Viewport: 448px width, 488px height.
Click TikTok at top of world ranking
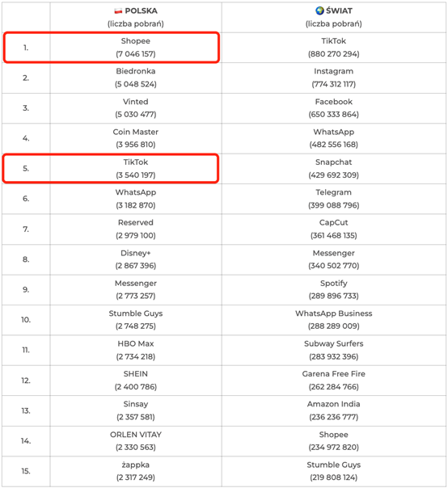click(334, 48)
